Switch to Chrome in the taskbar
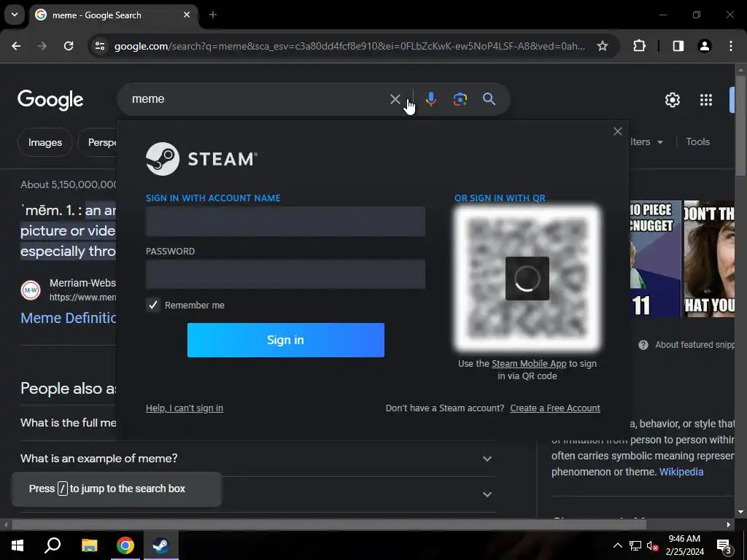Viewport: 747px width, 560px height. 125,545
